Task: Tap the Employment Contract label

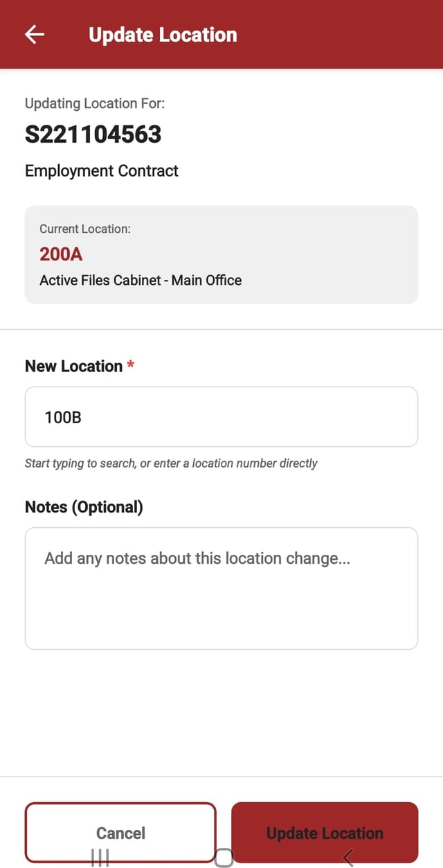Action: (101, 170)
